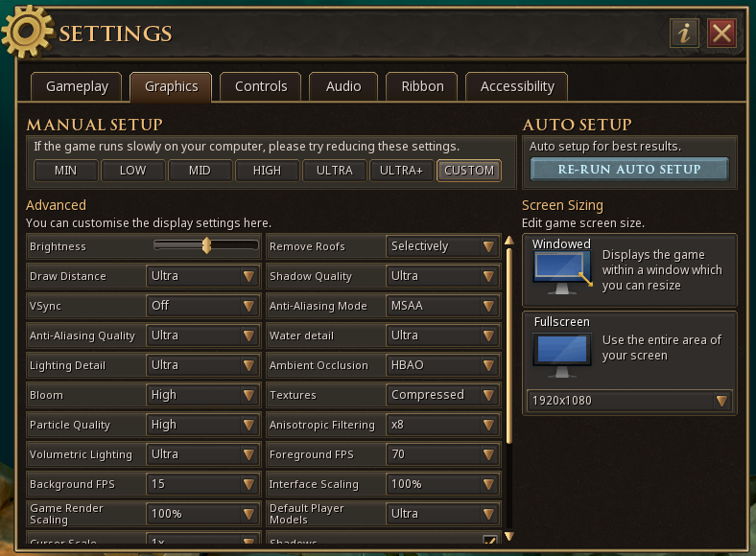Switch to the Accessibility tab
The image size is (756, 556).
pos(517,86)
